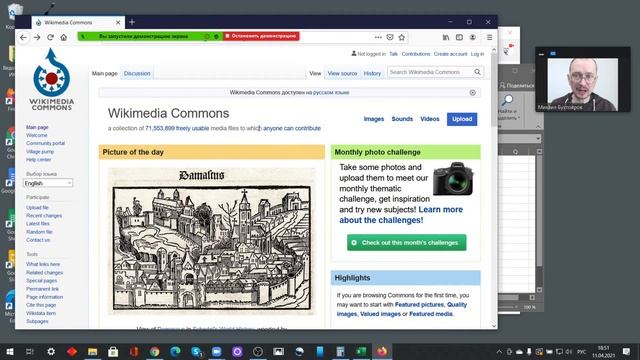
Task: Open Settings gear on the taskbar
Action: tap(51, 351)
